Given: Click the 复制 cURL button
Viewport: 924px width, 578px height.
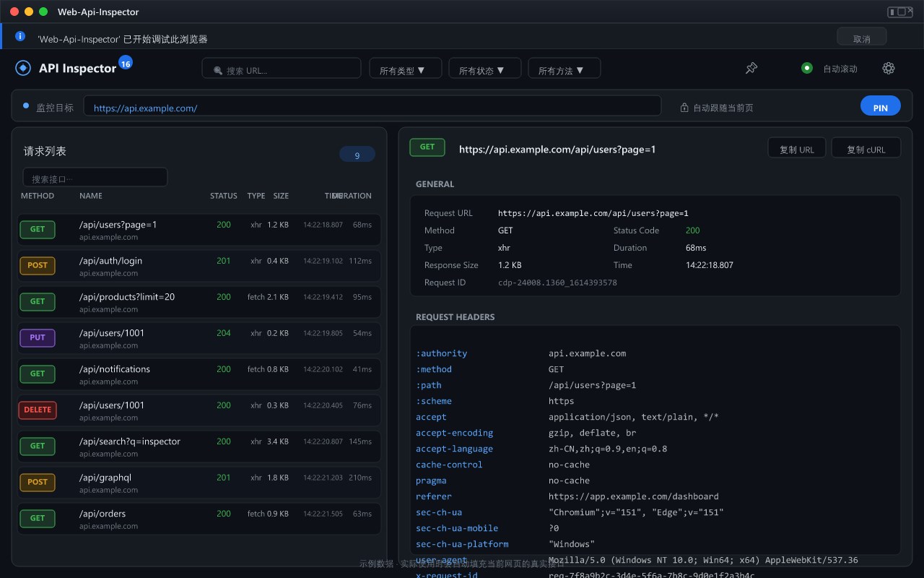Looking at the screenshot, I should [x=866, y=147].
